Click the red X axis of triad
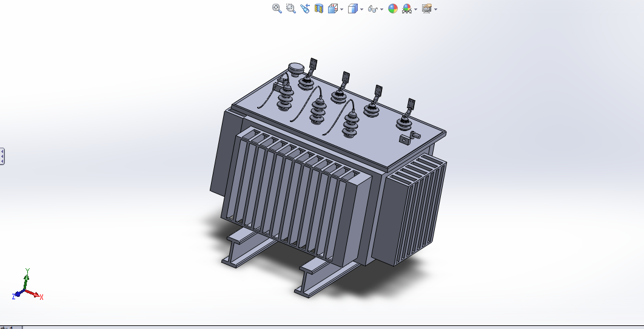 click(x=34, y=294)
